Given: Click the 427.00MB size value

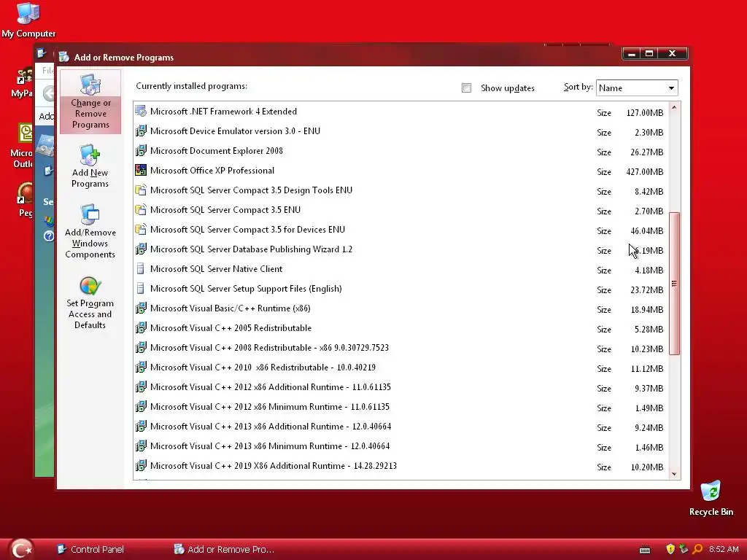Looking at the screenshot, I should (645, 172).
